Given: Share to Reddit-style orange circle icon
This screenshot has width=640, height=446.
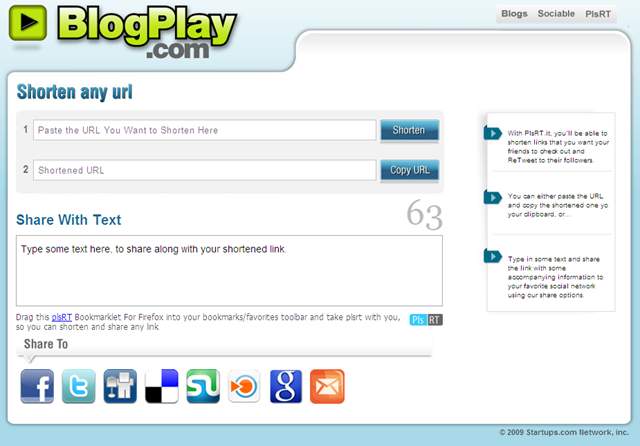Looking at the screenshot, I should [244, 386].
